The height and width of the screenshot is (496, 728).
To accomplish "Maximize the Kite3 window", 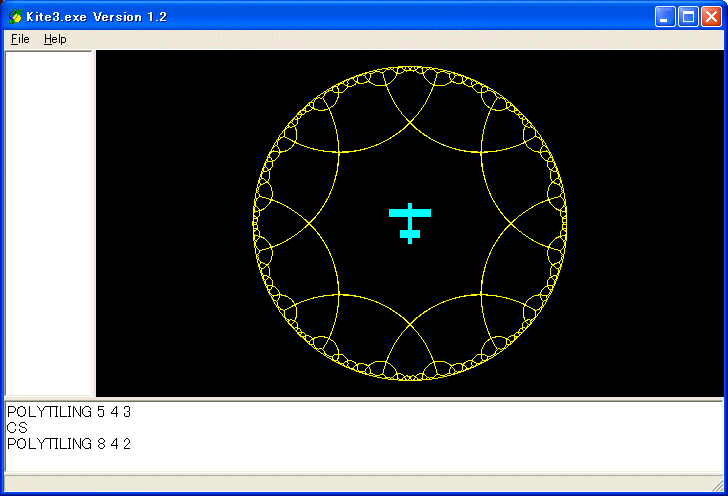I will click(688, 17).
